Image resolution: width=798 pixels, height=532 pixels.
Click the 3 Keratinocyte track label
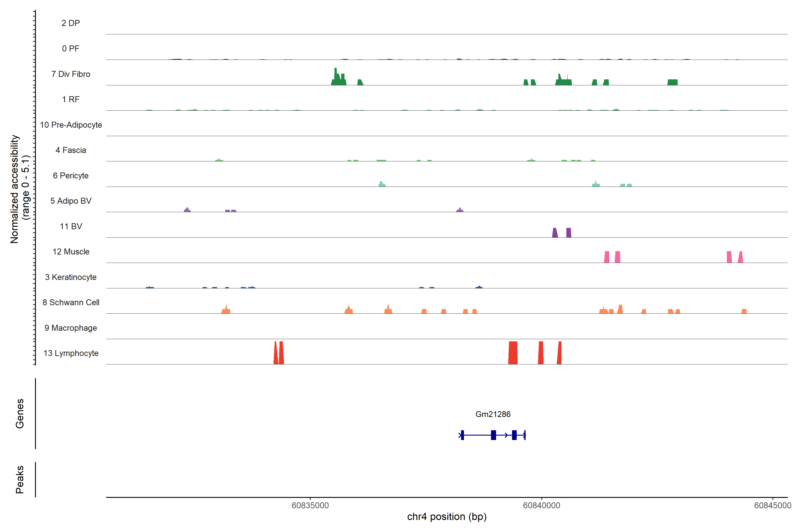pos(70,277)
